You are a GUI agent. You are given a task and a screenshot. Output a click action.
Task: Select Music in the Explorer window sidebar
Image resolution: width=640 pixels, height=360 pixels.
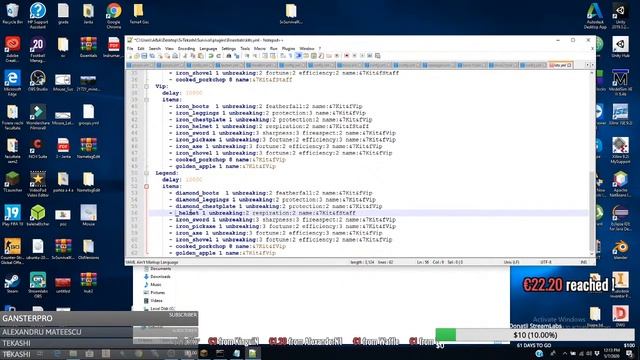(153, 284)
